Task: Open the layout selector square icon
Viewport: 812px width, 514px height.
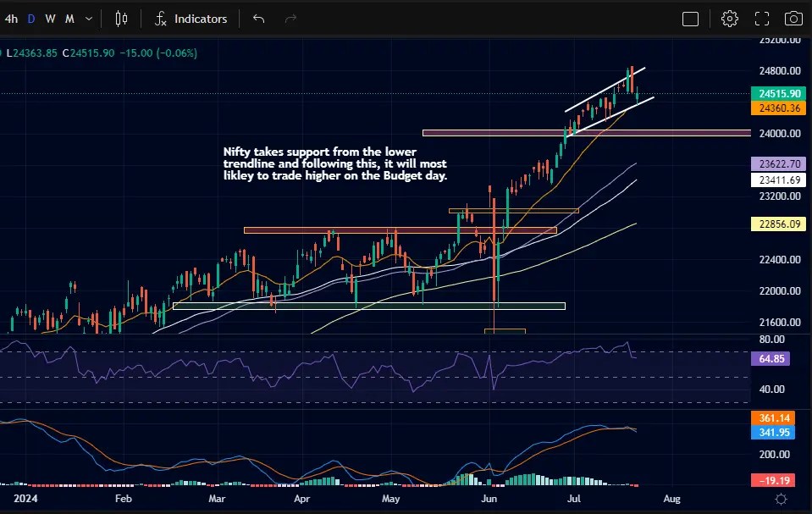Action: [x=690, y=19]
